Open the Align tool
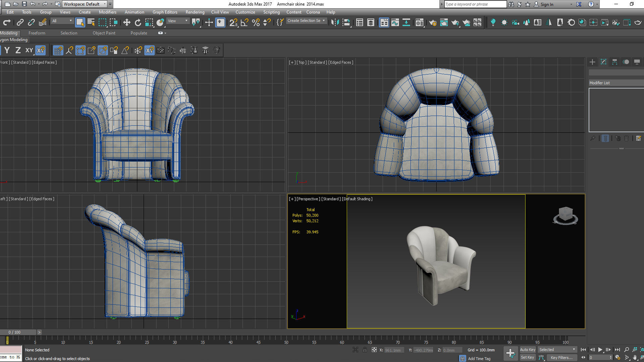Screen dimensions: 644x362 pyautogui.click(x=346, y=22)
